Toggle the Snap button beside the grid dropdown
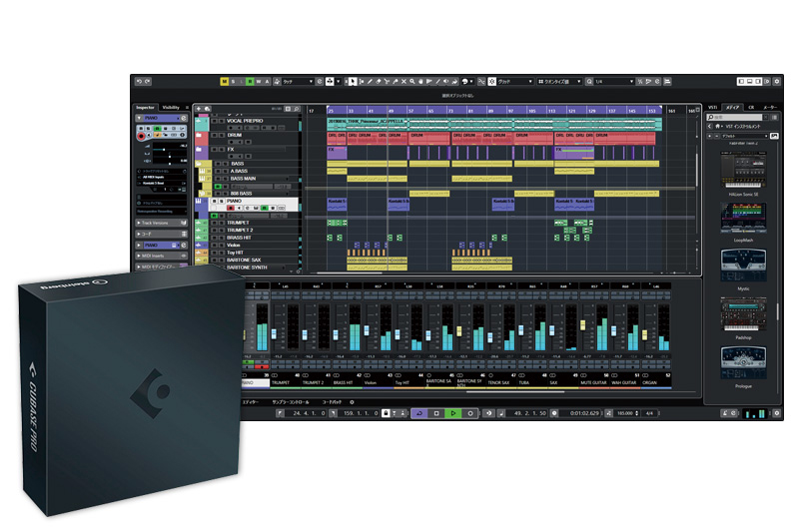This screenshot has height=532, width=799. [x=491, y=82]
